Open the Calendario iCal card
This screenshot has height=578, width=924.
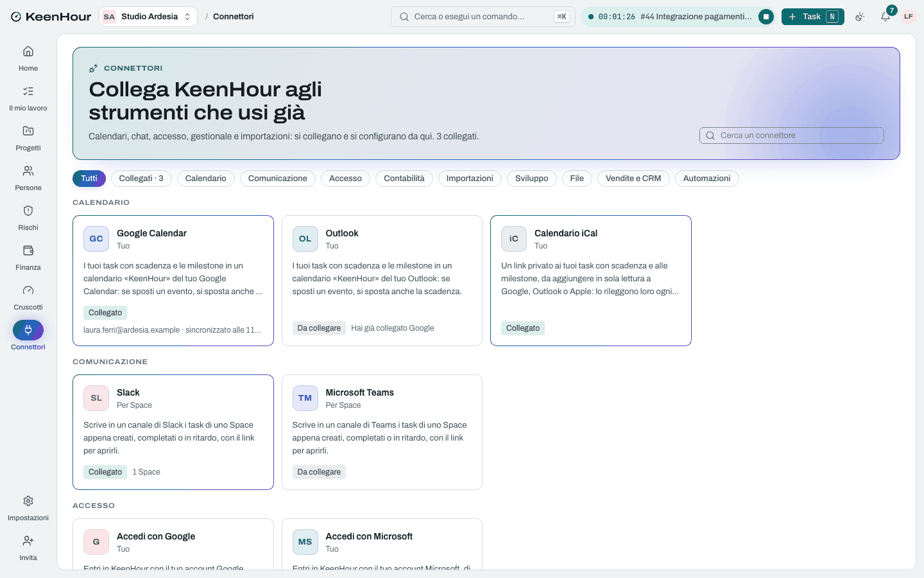coord(591,281)
